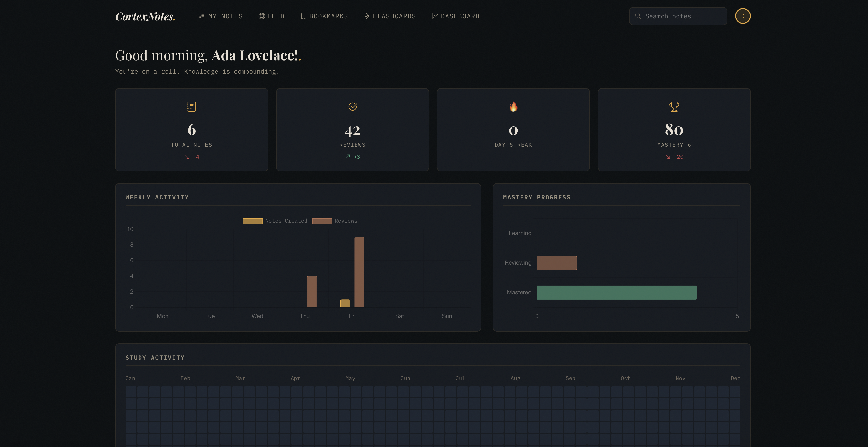This screenshot has width=868, height=447.
Task: Click the notebook icon in Total Notes card
Action: 191,106
